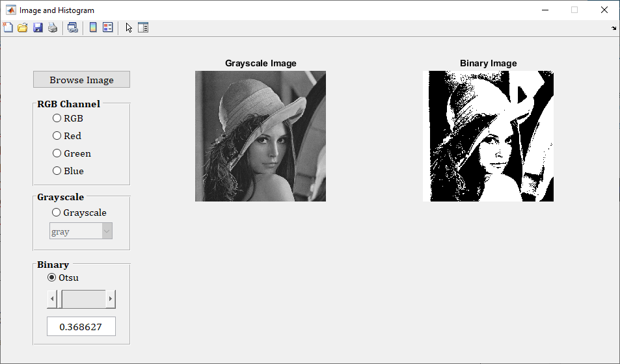The width and height of the screenshot is (620, 364).
Task: Click the New Figure toolbar icon
Action: [x=8, y=27]
